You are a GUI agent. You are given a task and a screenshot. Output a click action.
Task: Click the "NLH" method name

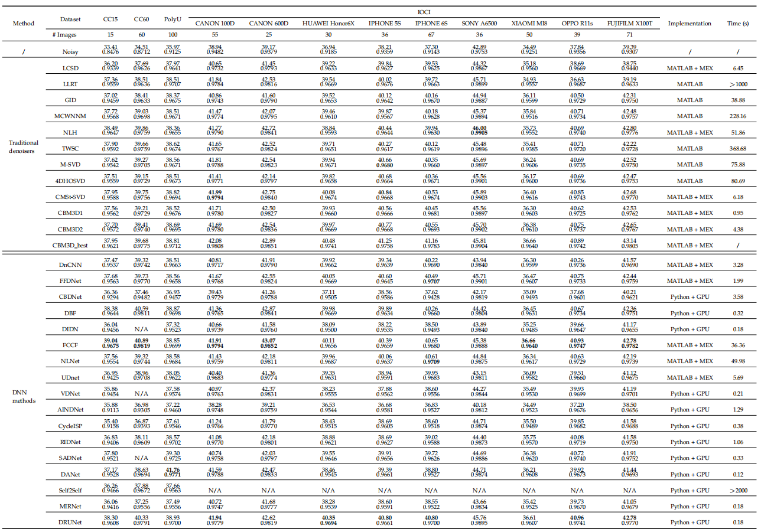click(70, 132)
